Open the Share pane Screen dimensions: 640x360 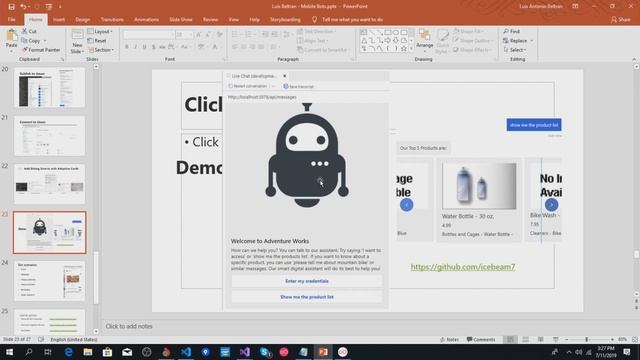click(x=620, y=20)
